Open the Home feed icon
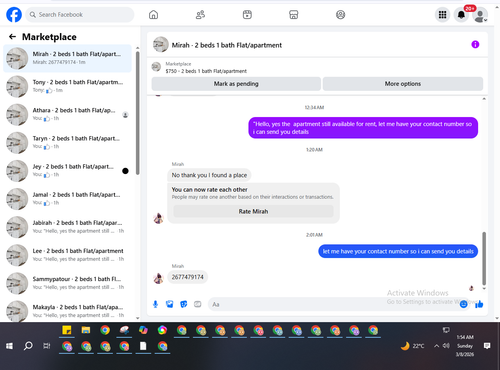 pos(153,15)
